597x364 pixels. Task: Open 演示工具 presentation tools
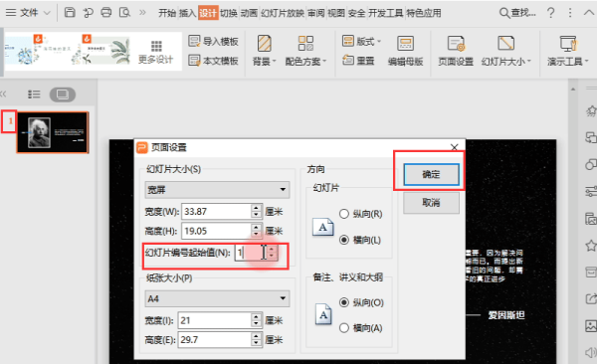tap(568, 51)
